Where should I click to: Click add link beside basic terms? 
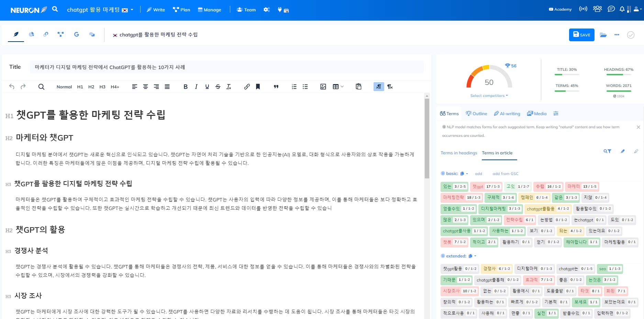pos(478,174)
